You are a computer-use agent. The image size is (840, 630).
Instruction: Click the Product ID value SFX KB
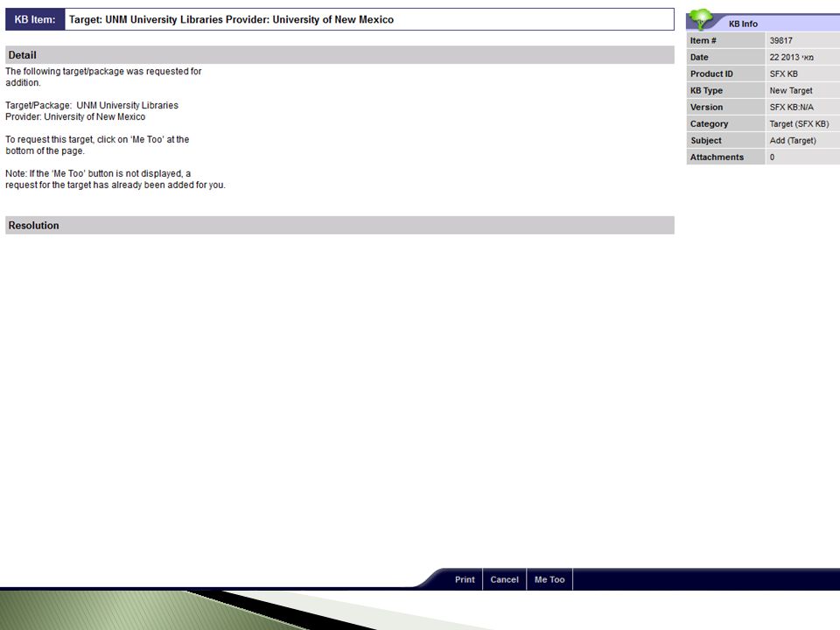[x=783, y=73]
